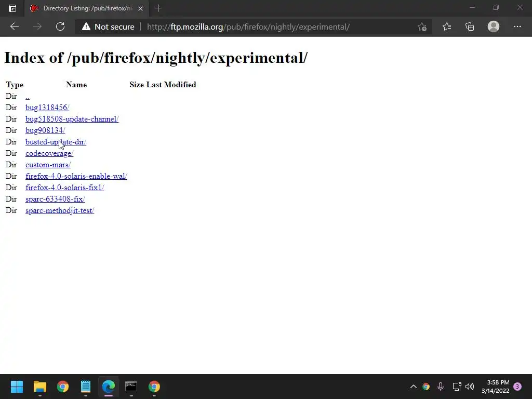Open the sparc-633408-fix/ directory
Viewport: 532px width, 399px height.
pyautogui.click(x=55, y=199)
